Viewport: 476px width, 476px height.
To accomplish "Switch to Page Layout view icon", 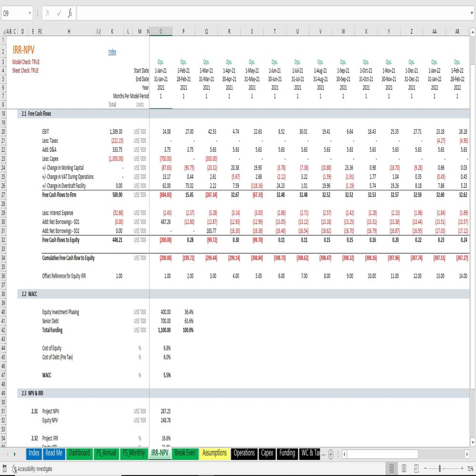I will (404, 468).
